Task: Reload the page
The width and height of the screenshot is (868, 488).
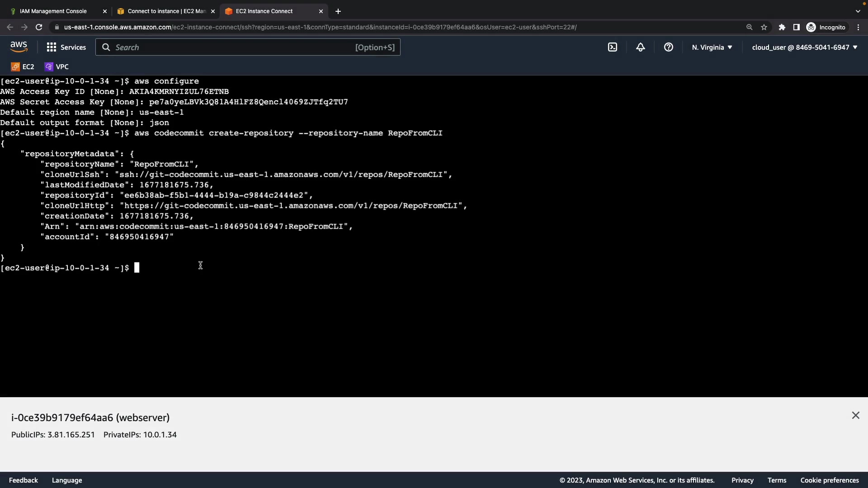Action: tap(39, 28)
